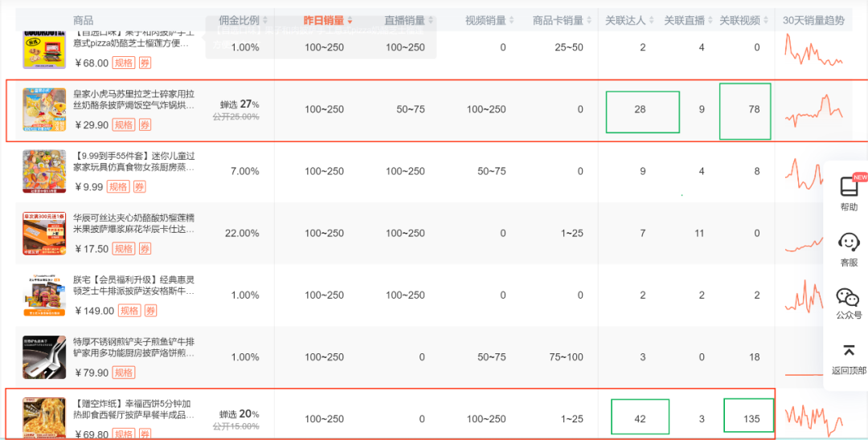Open 华辰可丝达夹心奶酪 product title link
The width and height of the screenshot is (868, 440).
click(x=133, y=223)
